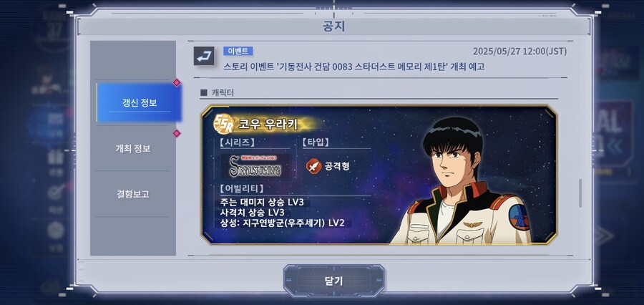Click the notice panel scrollbar thumb

(580, 193)
